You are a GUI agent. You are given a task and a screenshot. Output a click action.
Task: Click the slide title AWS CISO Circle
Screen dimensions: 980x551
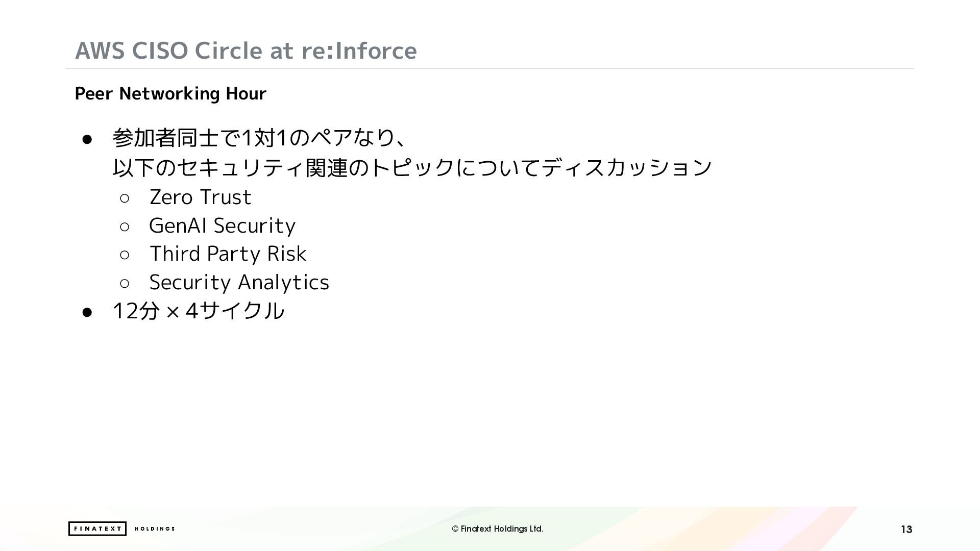coord(246,50)
